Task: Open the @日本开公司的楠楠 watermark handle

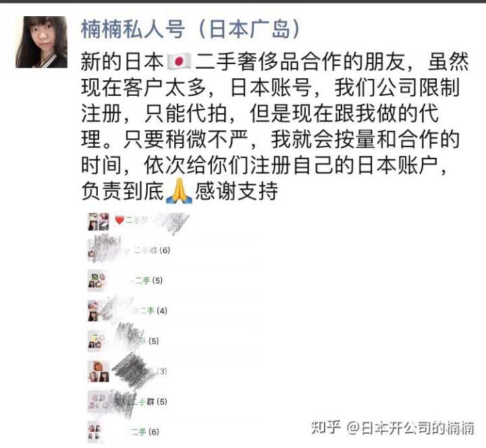Action: pos(410,428)
